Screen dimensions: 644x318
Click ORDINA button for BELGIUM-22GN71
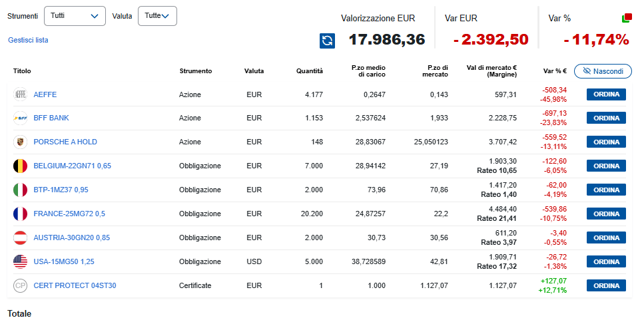coord(606,166)
